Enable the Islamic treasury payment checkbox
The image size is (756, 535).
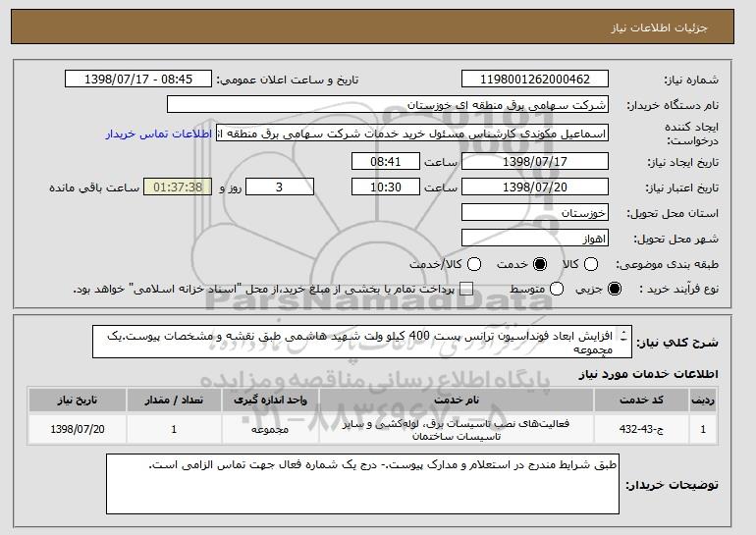coord(466,289)
